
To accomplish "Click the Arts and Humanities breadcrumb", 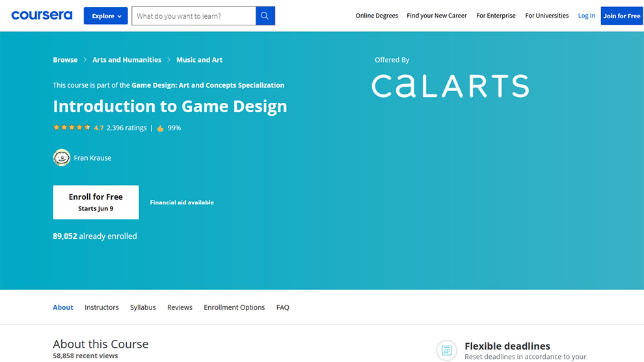I will point(127,60).
